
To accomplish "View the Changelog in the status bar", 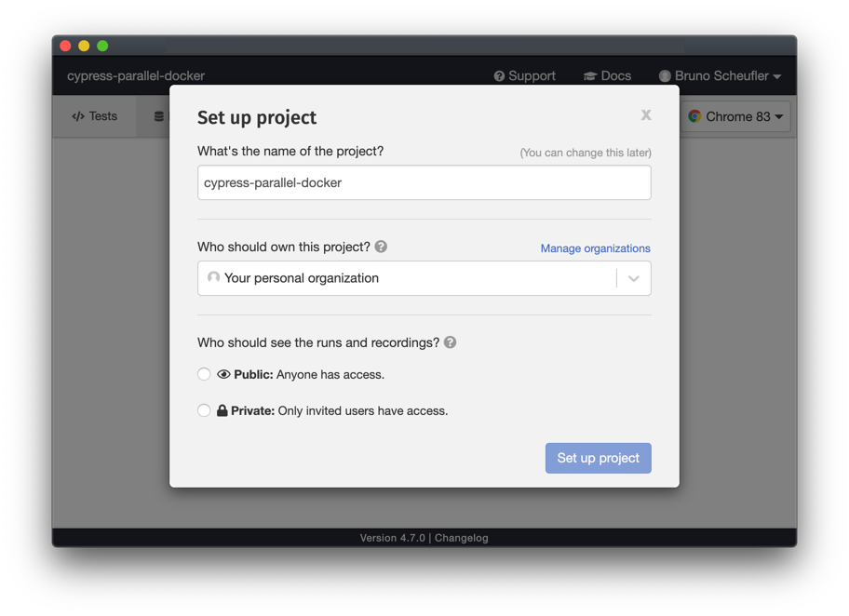I will [462, 537].
